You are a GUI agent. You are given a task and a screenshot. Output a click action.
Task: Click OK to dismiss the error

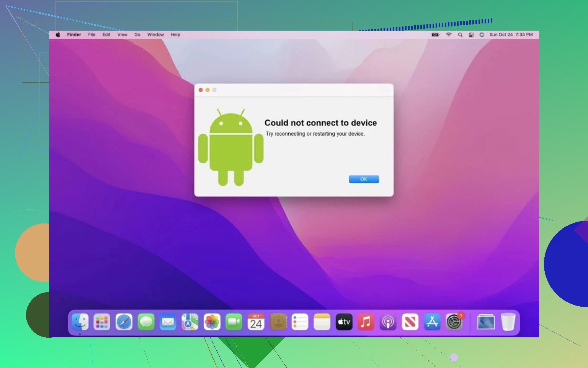[364, 179]
